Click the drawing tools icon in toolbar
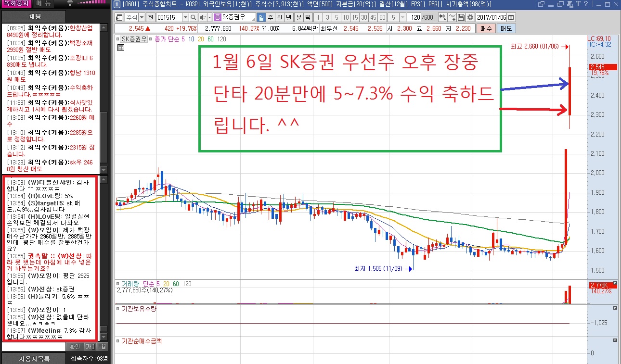The image size is (621, 364). pyautogui.click(x=452, y=17)
